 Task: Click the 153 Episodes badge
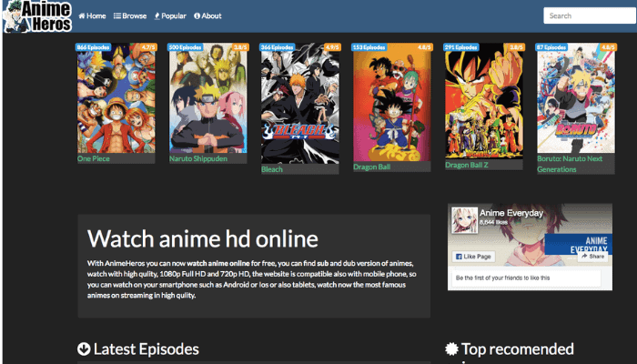(369, 47)
